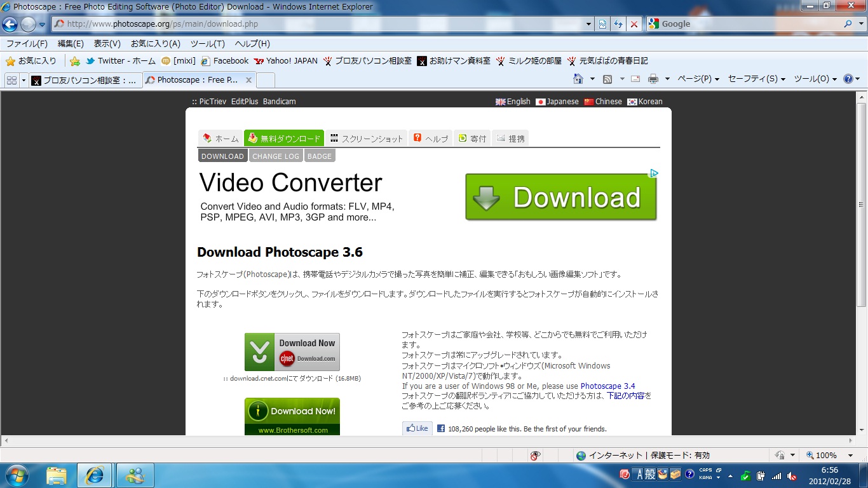Click the IME help question mark icon
The image size is (868, 488).
[689, 474]
